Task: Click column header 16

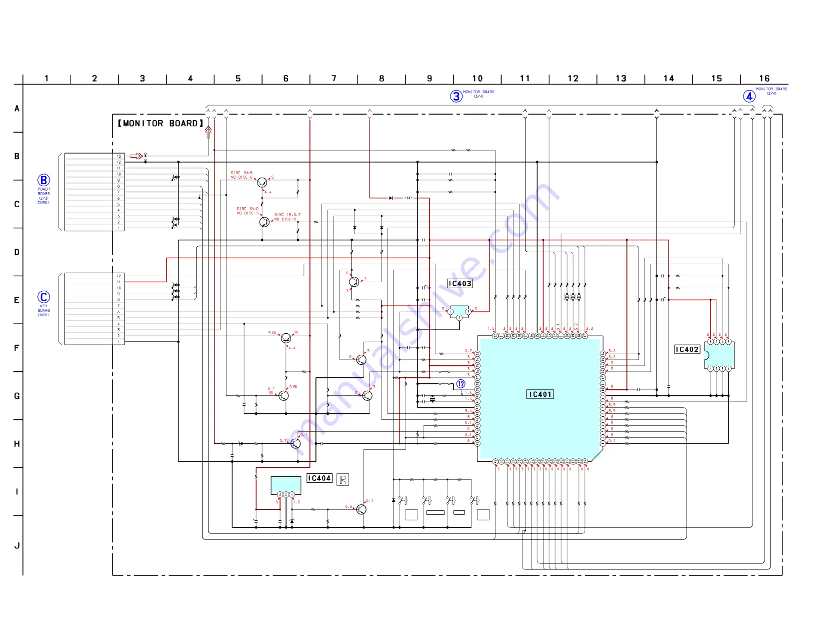Action: pyautogui.click(x=764, y=79)
